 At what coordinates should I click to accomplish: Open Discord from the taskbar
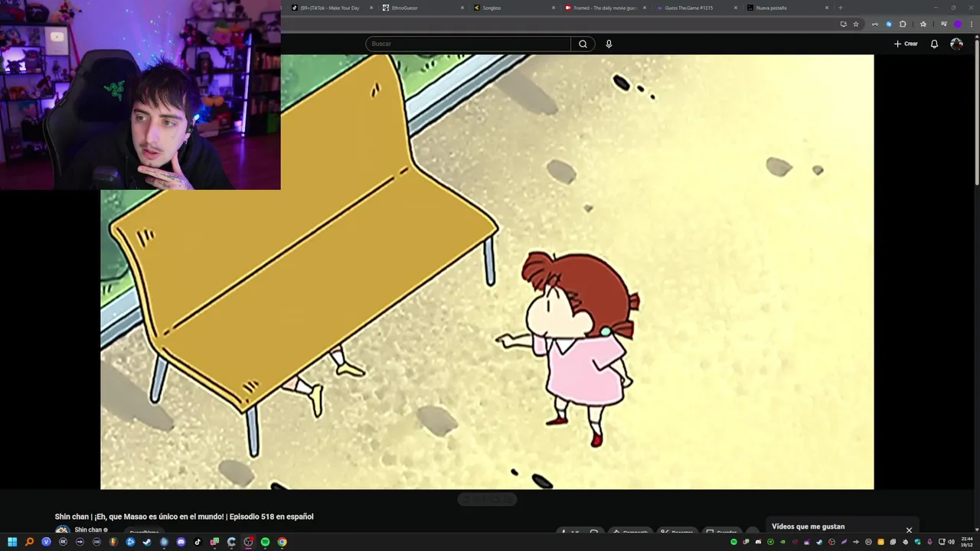(x=181, y=542)
